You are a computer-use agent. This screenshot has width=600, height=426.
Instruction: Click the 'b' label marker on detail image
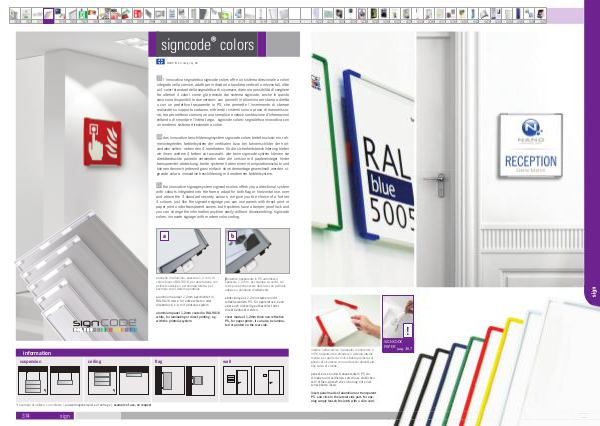coord(232,236)
